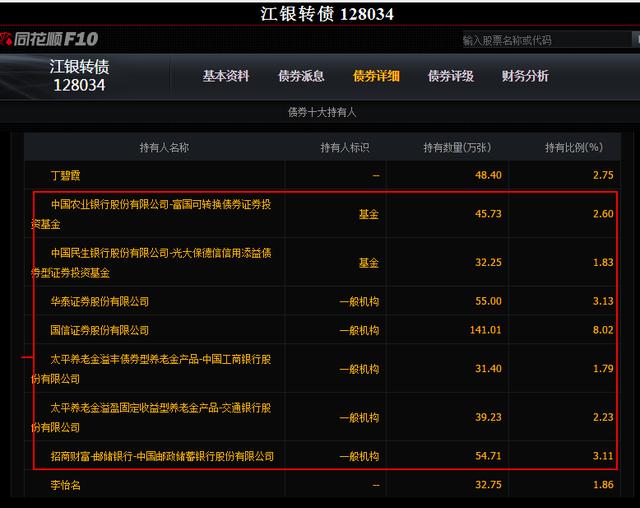Click the 2.23 holding ratio value
Viewport: 640px width, 508px height.
(603, 417)
